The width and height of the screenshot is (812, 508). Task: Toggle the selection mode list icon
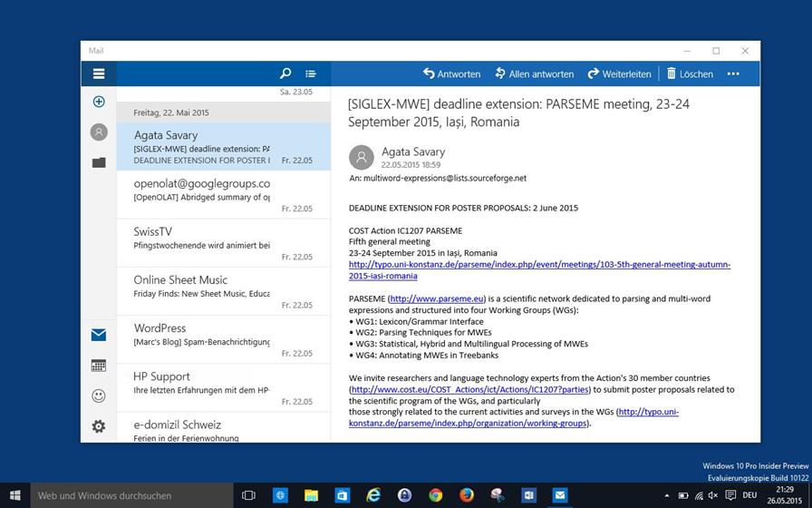click(311, 73)
